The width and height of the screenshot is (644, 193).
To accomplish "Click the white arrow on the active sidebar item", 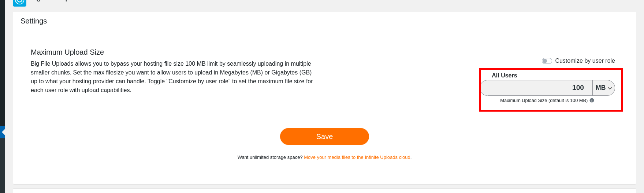I will pyautogui.click(x=3, y=132).
